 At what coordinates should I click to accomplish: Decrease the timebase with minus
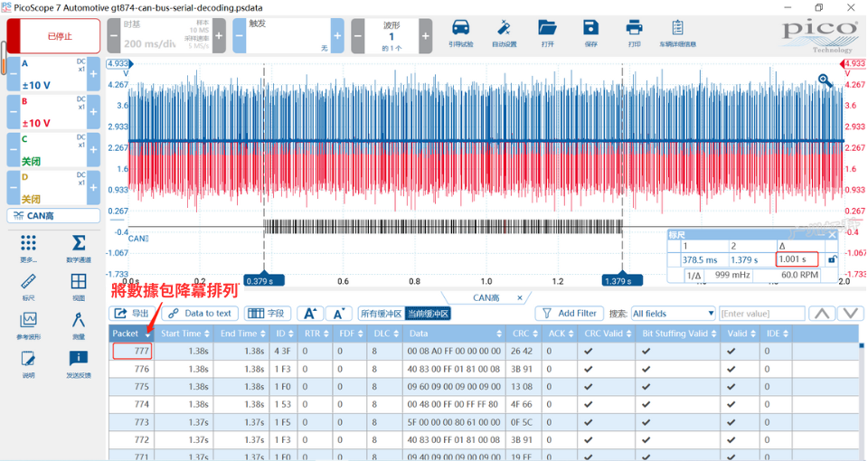[x=114, y=36]
